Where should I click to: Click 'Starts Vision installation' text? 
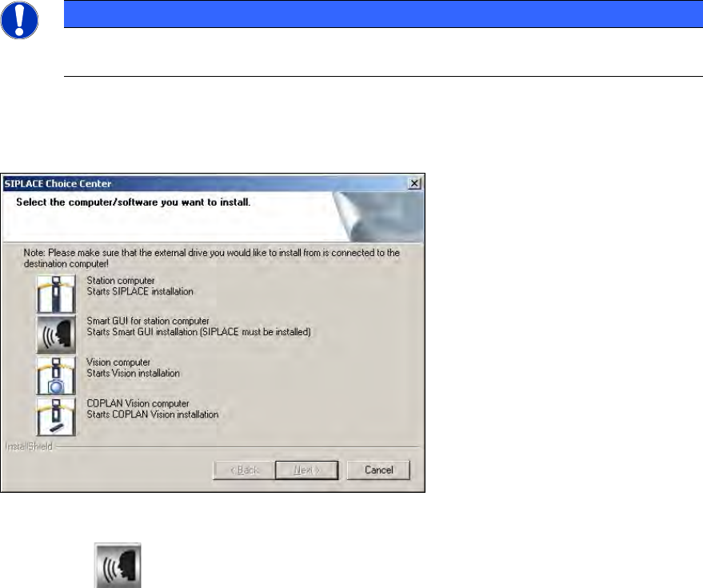[133, 373]
